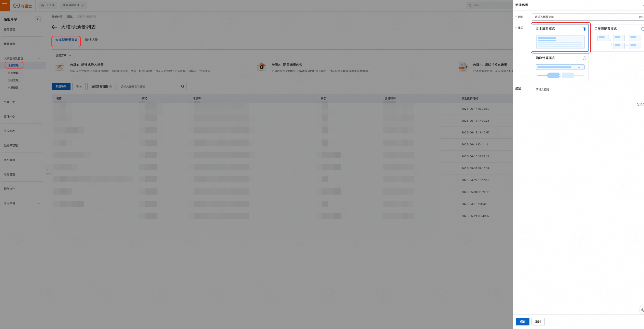Click the Alibaba Cloud logo
Image resolution: width=644 pixels, height=329 pixels.
(23, 5)
